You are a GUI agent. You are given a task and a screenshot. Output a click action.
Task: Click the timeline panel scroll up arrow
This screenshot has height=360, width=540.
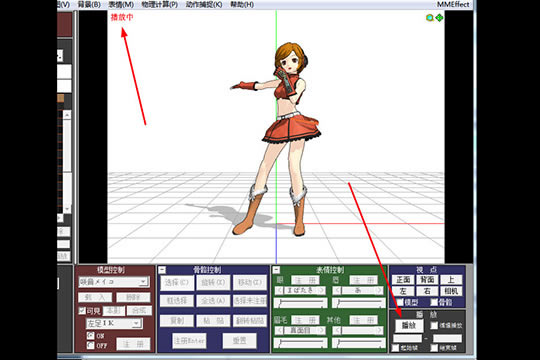click(67, 114)
